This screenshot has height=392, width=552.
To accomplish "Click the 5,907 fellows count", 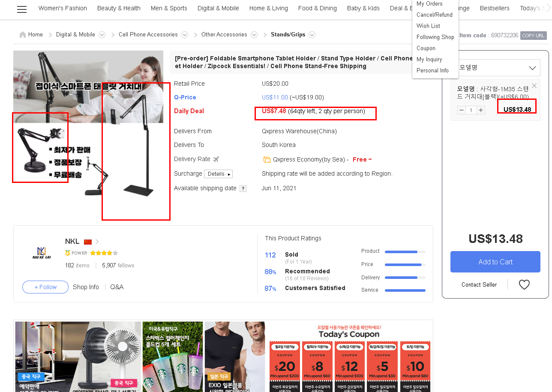I will pos(118,266).
